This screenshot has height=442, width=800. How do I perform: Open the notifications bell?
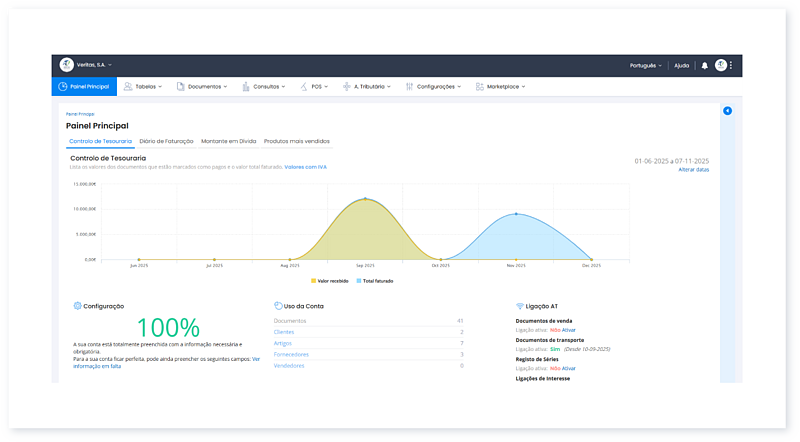[x=704, y=65]
